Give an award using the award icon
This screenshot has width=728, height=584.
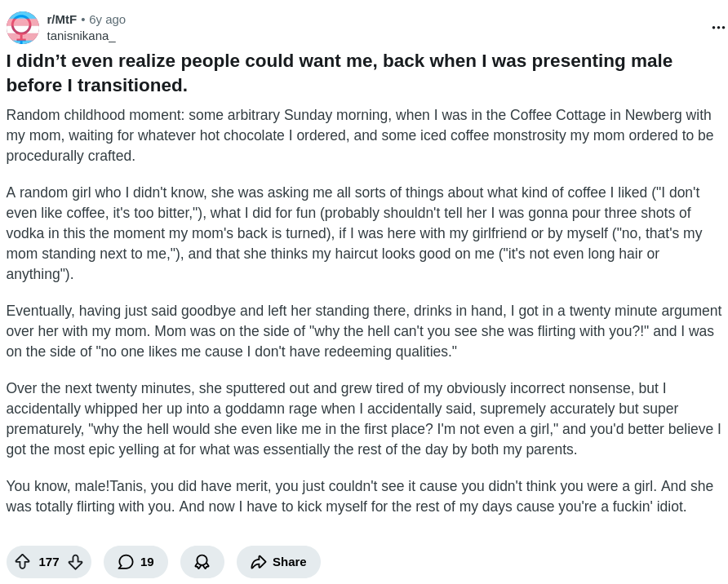tap(202, 562)
